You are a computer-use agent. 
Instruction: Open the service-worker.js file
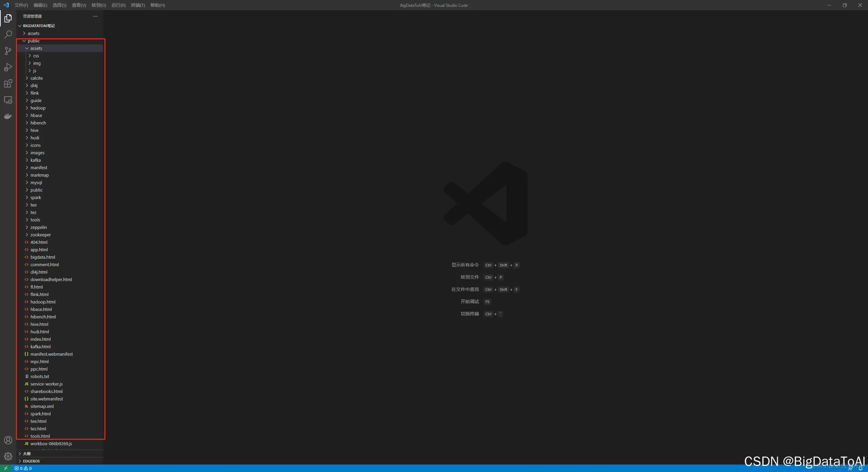coord(46,384)
